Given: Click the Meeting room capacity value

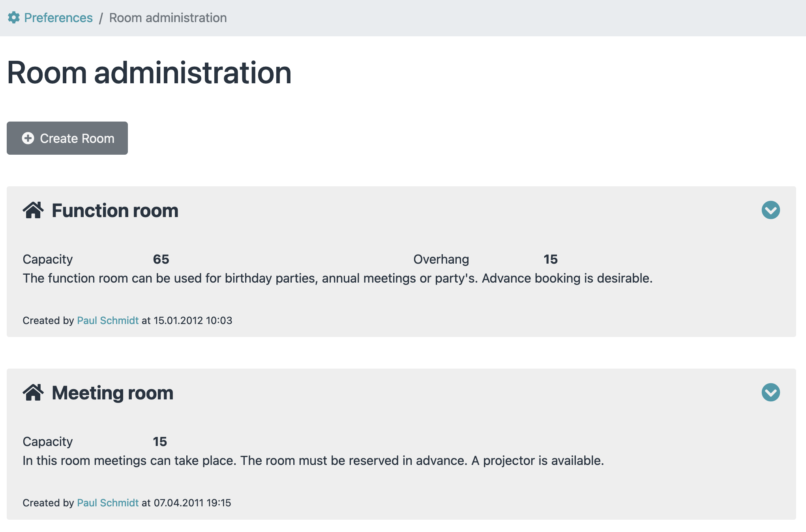Looking at the screenshot, I should pyautogui.click(x=160, y=442).
